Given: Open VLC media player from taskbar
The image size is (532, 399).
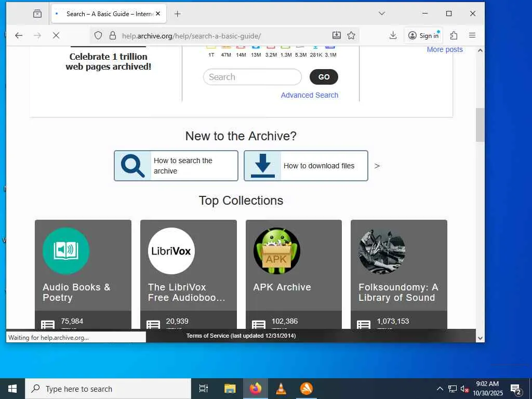Looking at the screenshot, I should tap(281, 389).
